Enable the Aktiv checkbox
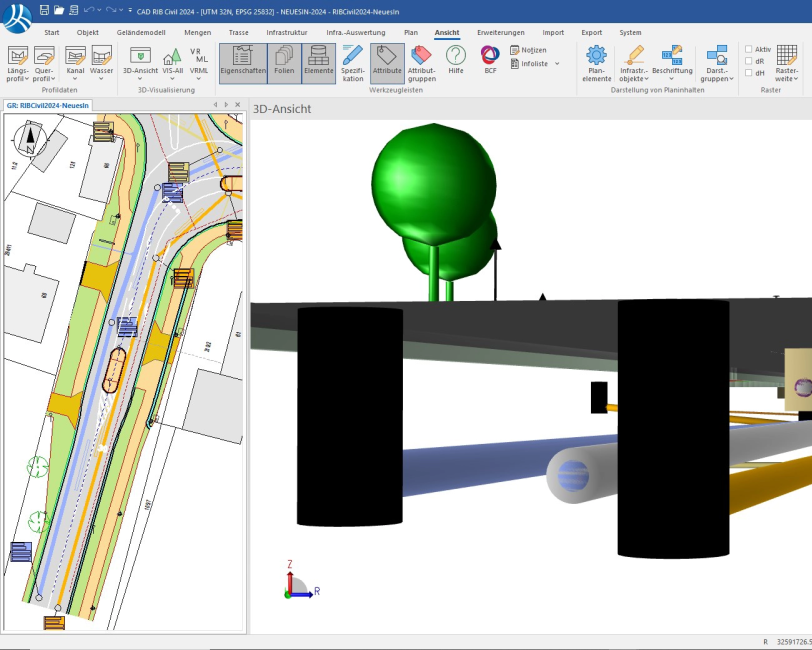812x650 pixels. tap(748, 49)
